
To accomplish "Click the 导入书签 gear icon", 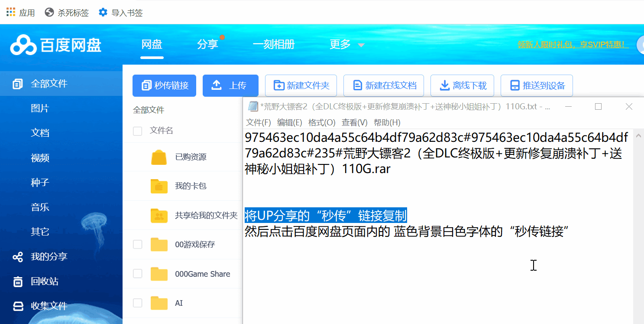I will (103, 12).
